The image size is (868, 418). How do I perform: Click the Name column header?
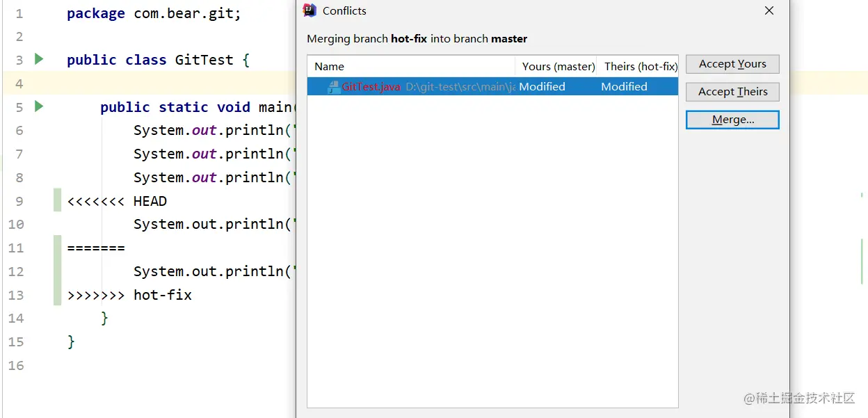pyautogui.click(x=411, y=67)
